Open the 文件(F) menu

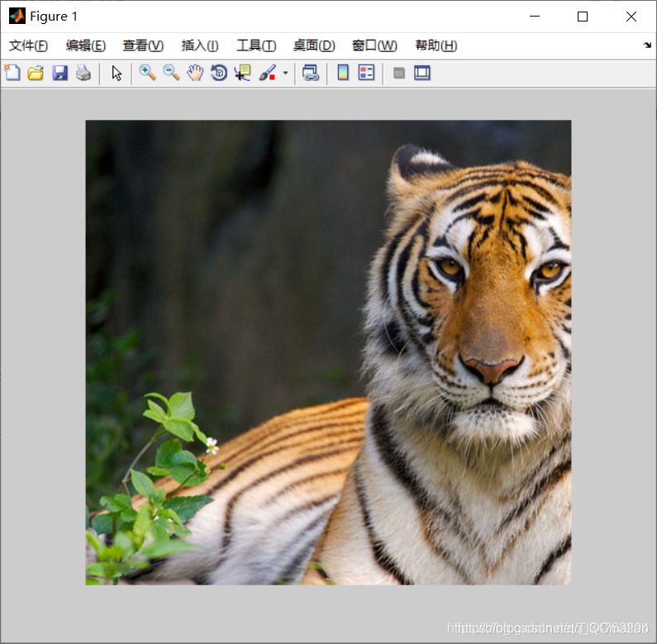(28, 45)
